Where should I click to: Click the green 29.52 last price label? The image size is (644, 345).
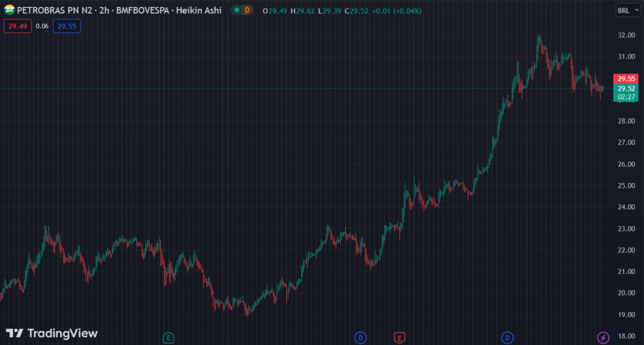[x=626, y=89]
